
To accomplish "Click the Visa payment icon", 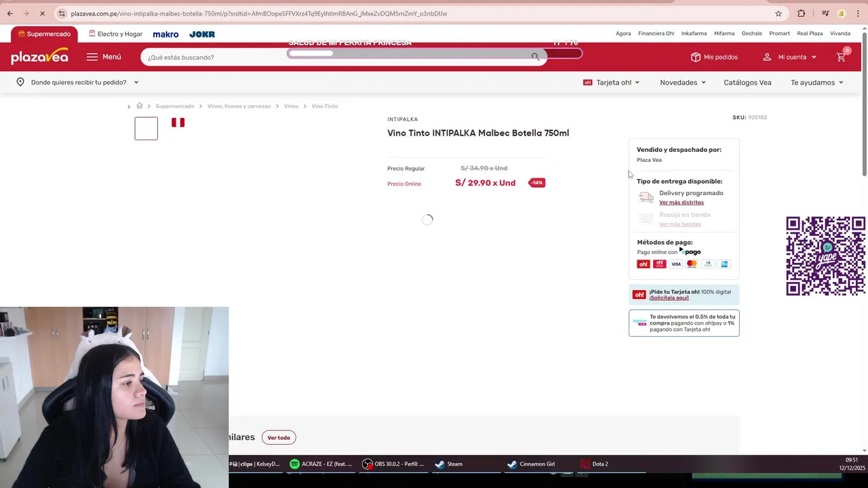I will coord(676,264).
